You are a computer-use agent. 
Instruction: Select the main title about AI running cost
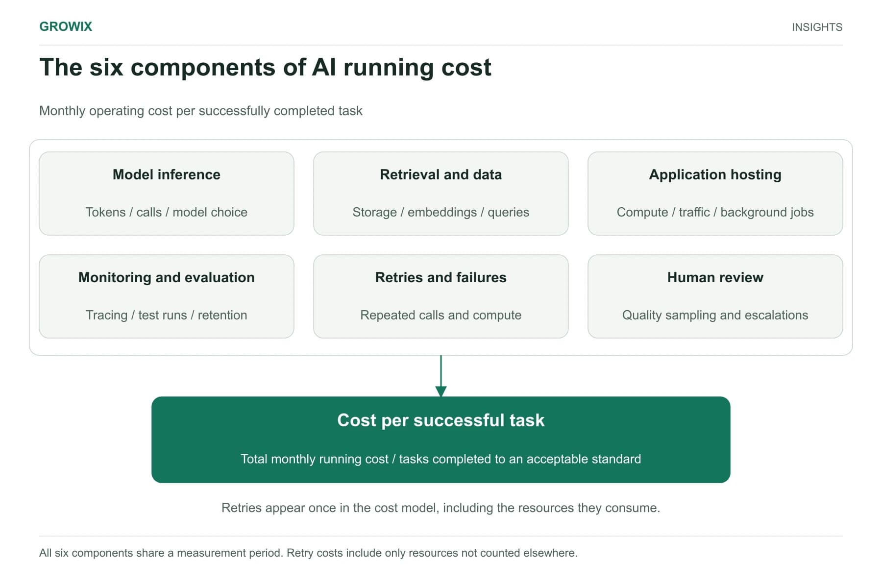point(265,67)
